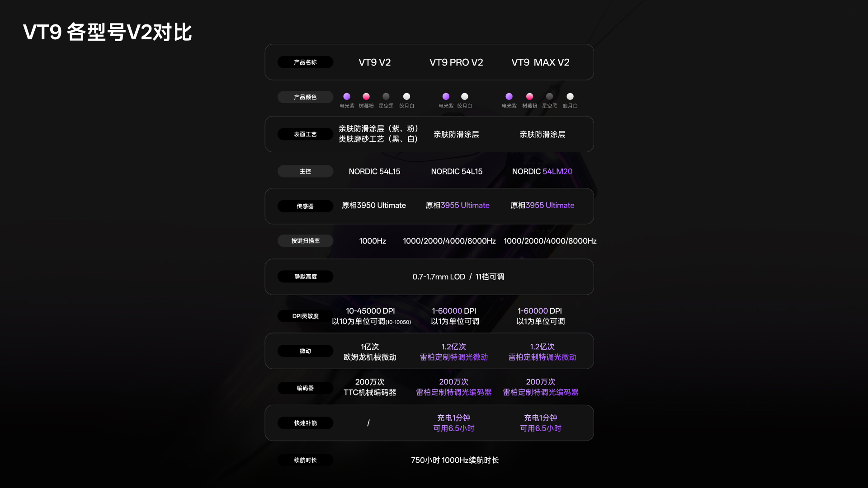Click the 产品名称 row label
This screenshot has width=868, height=488.
coord(305,62)
